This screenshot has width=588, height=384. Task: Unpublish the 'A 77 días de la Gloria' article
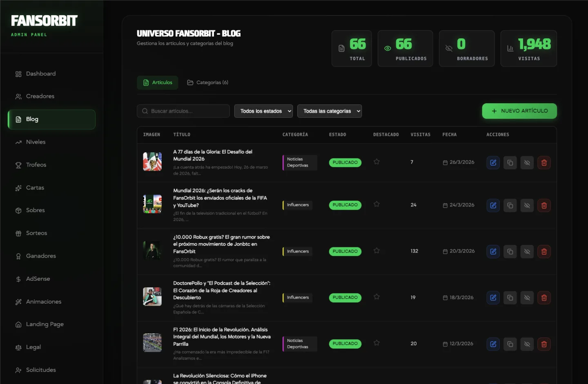[x=527, y=162]
